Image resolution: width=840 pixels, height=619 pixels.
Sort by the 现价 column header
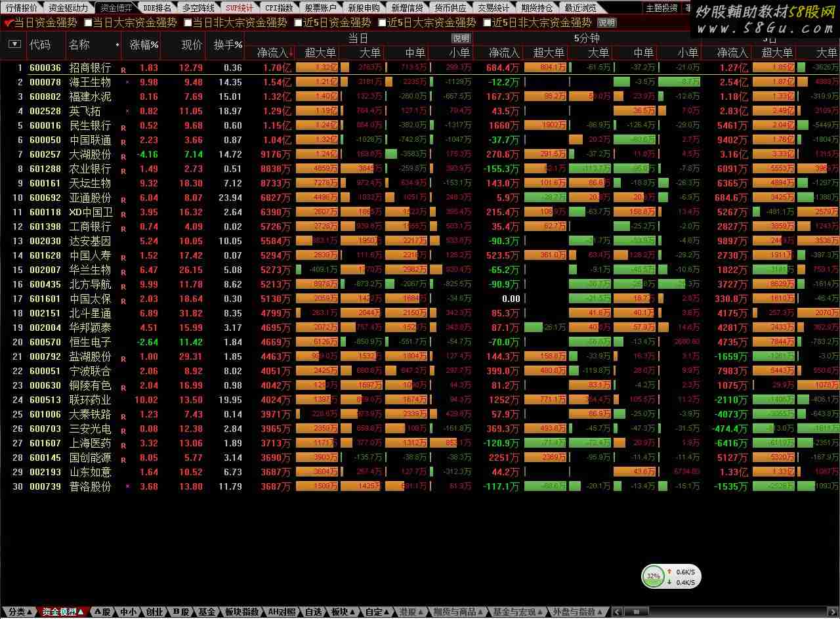pyautogui.click(x=192, y=45)
